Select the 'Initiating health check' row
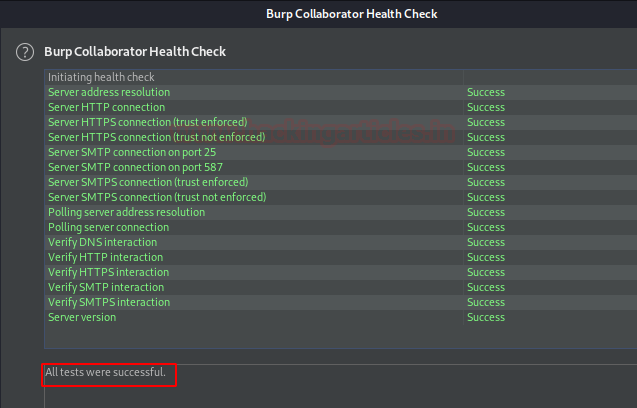637x408 pixels. coord(340,77)
